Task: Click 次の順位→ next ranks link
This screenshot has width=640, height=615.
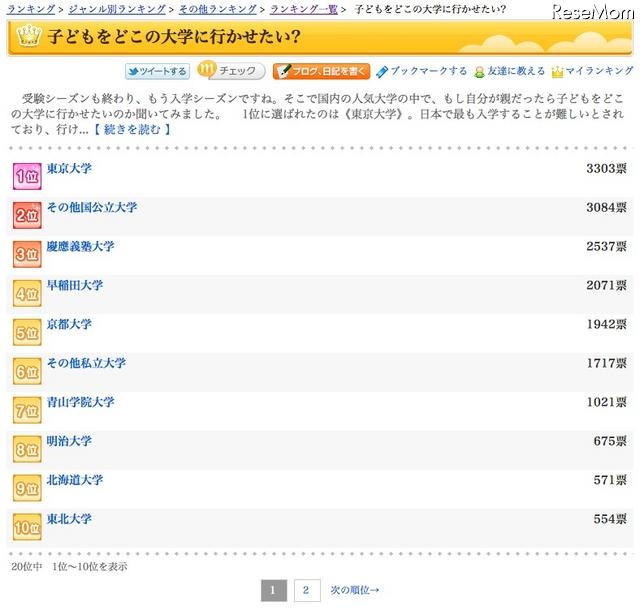Action: pos(355,590)
